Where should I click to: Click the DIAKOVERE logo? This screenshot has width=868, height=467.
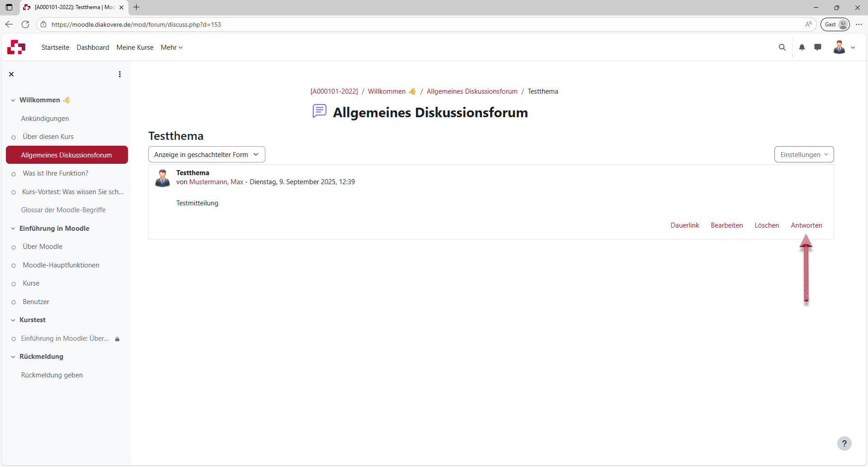(16, 47)
